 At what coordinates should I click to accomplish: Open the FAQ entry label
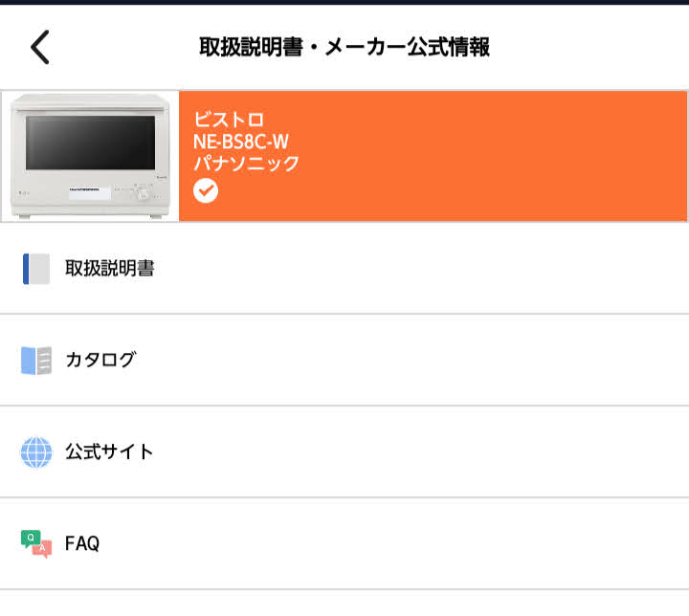82,544
